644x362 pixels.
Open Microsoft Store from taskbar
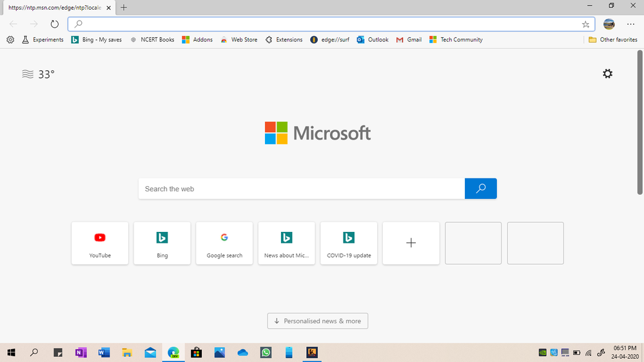[197, 352]
